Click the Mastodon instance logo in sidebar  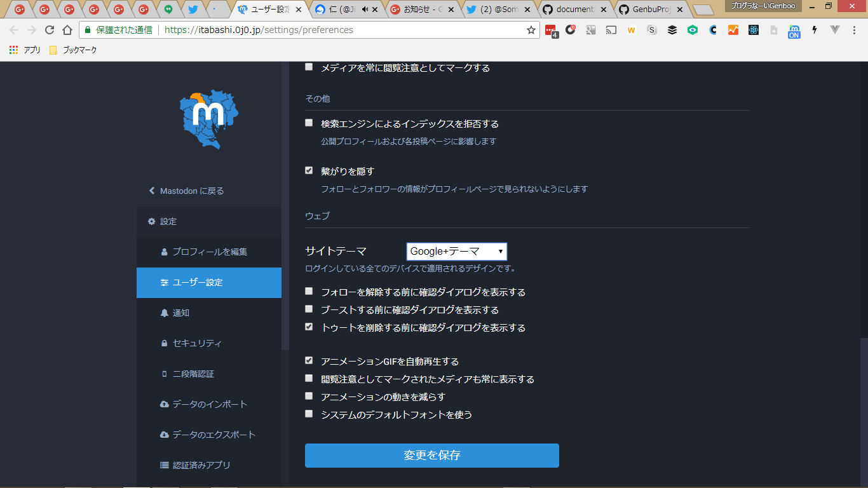(209, 119)
